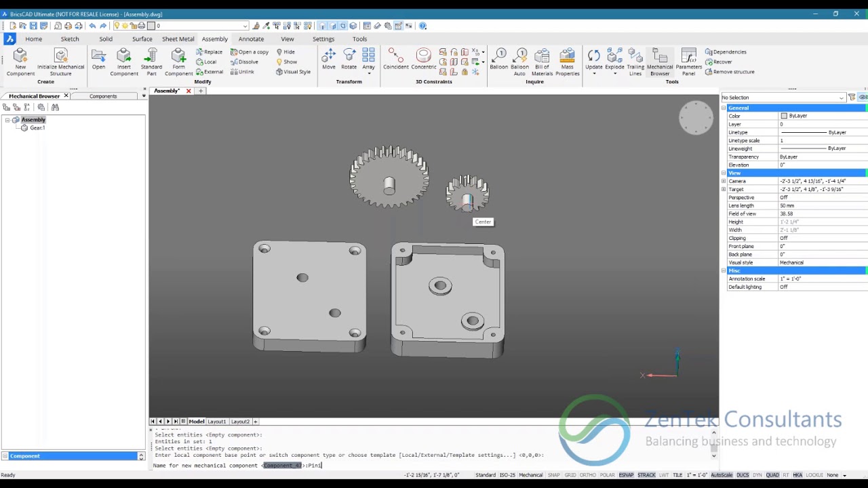Viewport: 868px width, 488px height.
Task: Toggle QUAD in status bar
Action: (772, 475)
